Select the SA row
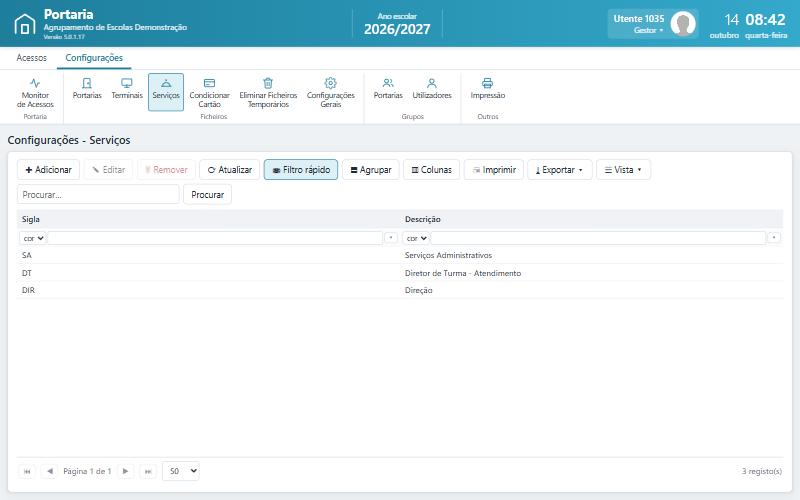800x500 pixels. point(400,255)
